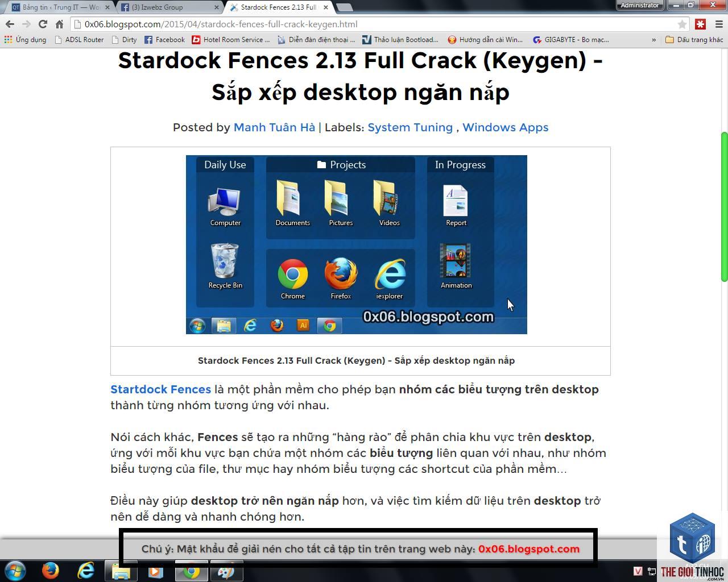The width and height of the screenshot is (728, 582).
Task: Open the 'Dấu trang khác' bookmarks folder
Action: pyautogui.click(x=694, y=40)
